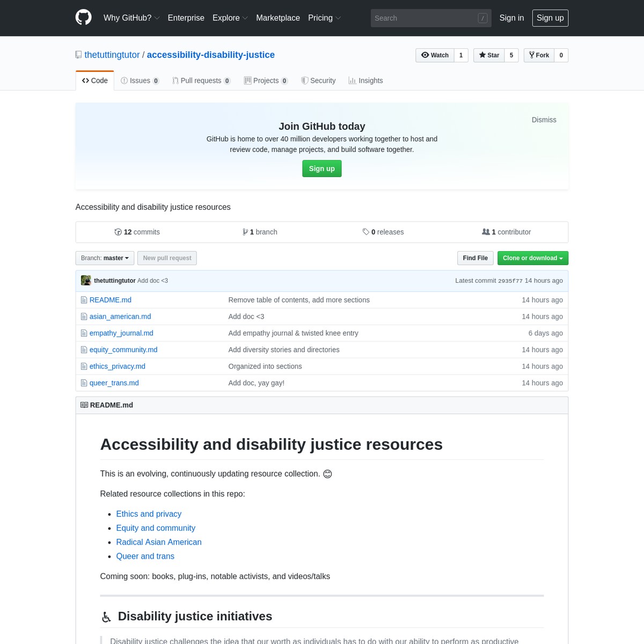Click the stargazers count 5
Screen dimensions: 644x644
(511, 55)
